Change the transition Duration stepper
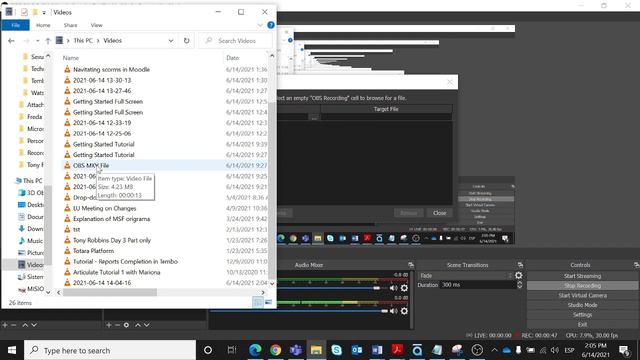The width and height of the screenshot is (640, 360). [x=520, y=285]
